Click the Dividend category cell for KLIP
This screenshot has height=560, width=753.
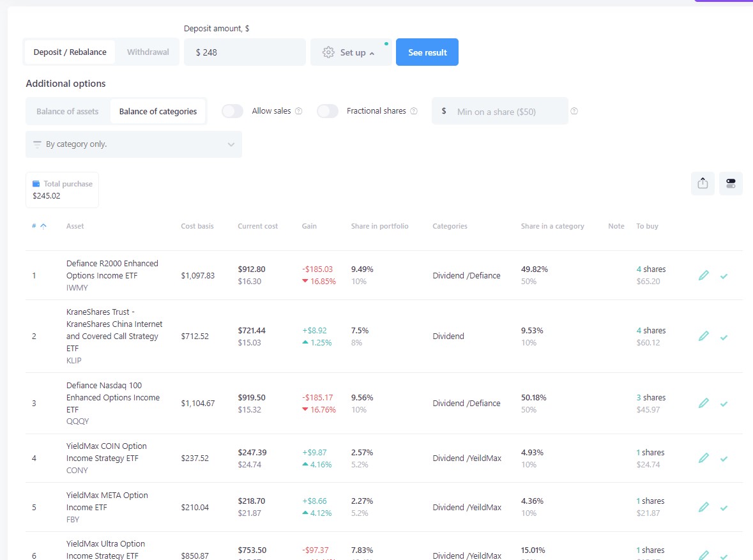[448, 337]
